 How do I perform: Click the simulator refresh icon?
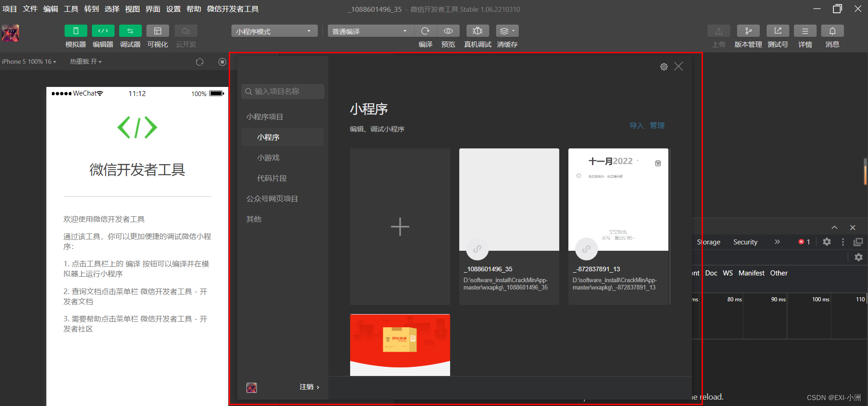tap(200, 62)
